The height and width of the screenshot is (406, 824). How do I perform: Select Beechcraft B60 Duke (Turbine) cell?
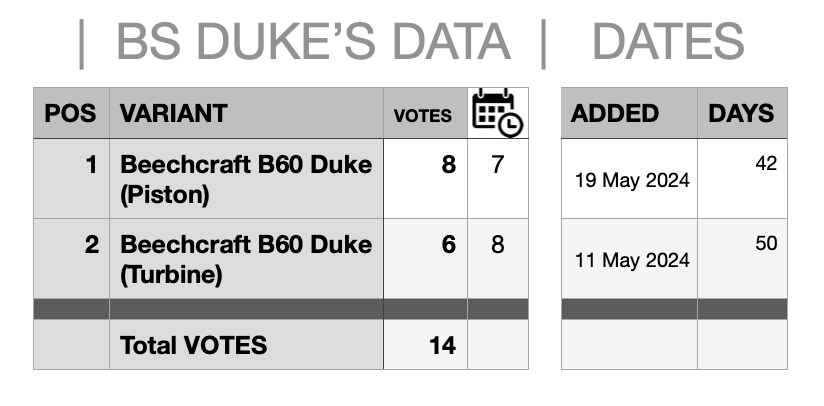tap(246, 258)
